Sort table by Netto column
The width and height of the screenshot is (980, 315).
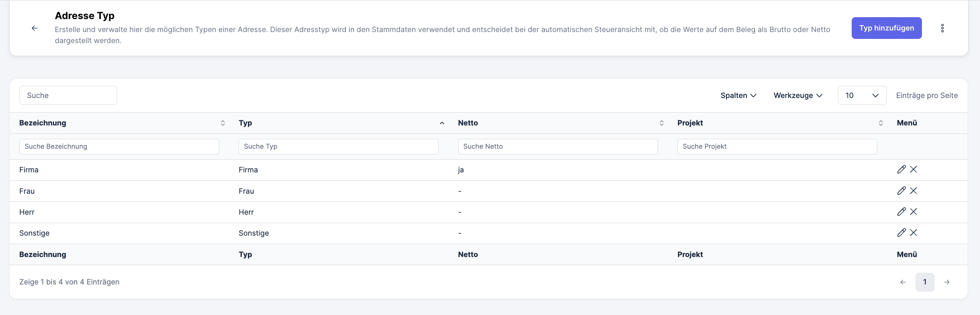coord(661,123)
